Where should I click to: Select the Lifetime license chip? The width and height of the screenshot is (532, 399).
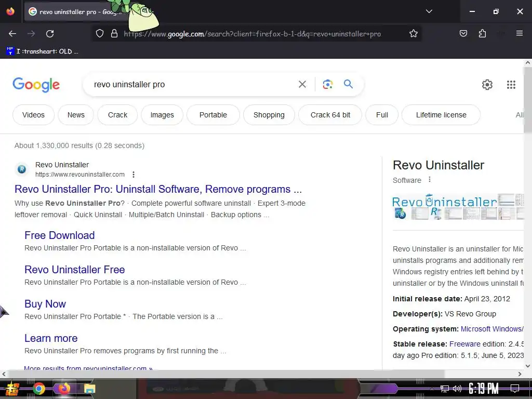441,115
